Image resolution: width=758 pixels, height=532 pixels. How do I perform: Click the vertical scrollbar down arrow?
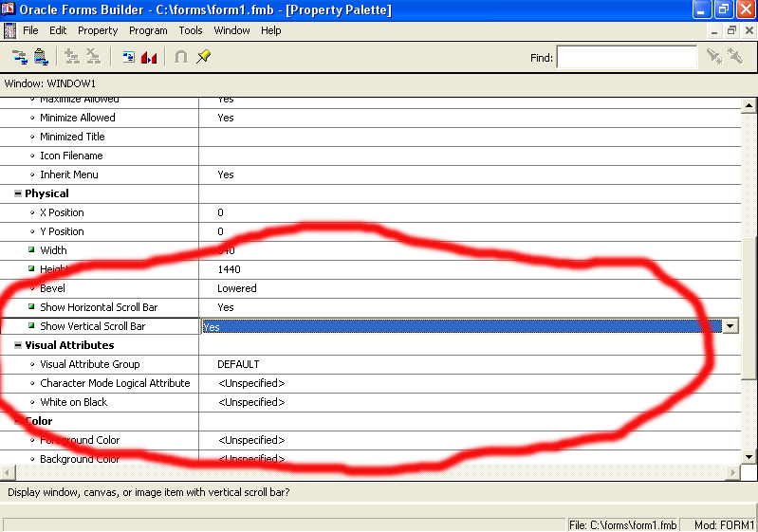pyautogui.click(x=749, y=457)
